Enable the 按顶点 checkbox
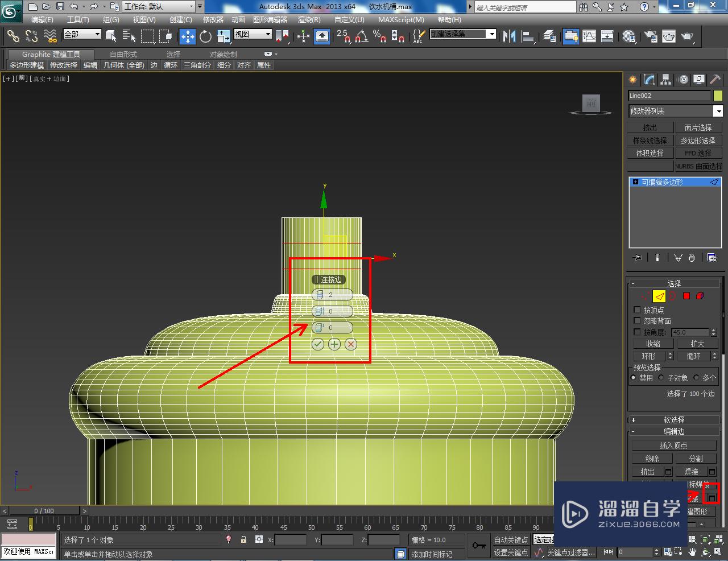728x561 pixels. point(637,310)
